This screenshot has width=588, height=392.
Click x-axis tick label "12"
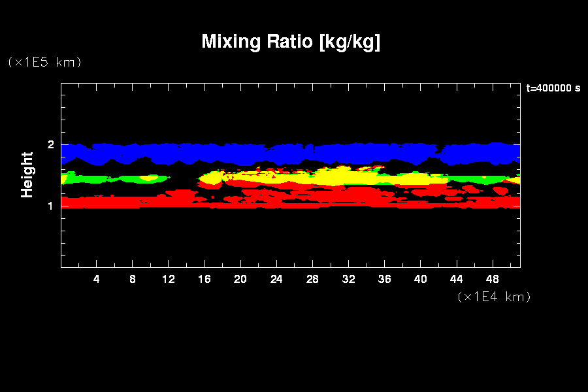coord(169,279)
